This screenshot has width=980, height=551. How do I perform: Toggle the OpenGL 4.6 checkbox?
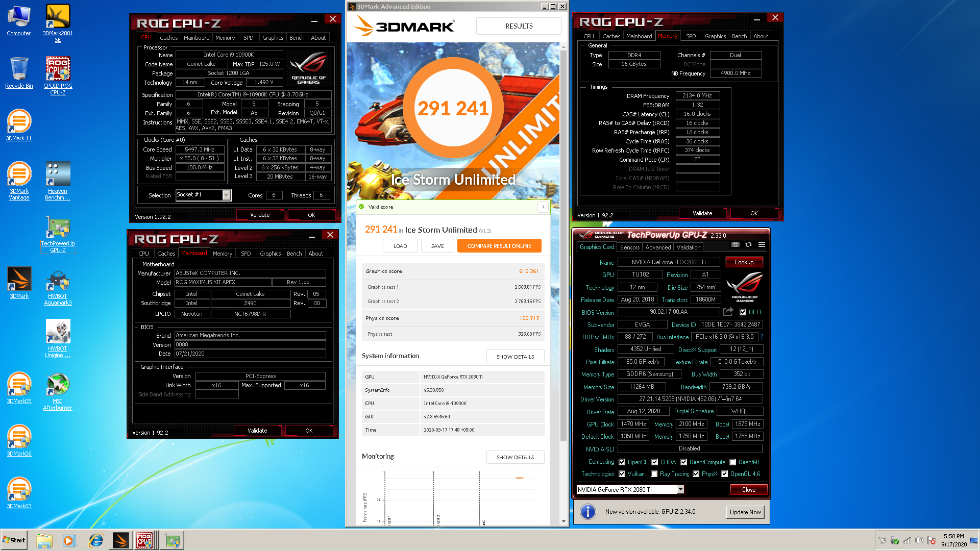(725, 474)
